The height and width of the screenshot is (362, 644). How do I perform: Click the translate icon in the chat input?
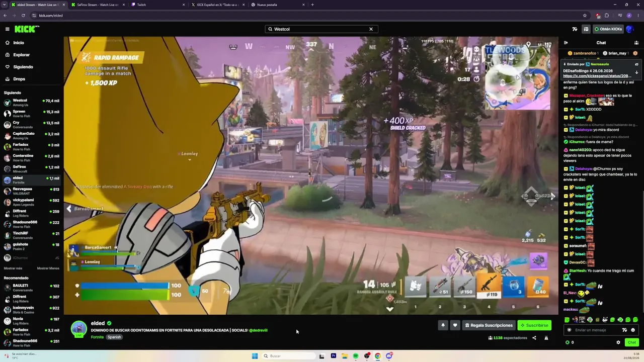(625, 330)
